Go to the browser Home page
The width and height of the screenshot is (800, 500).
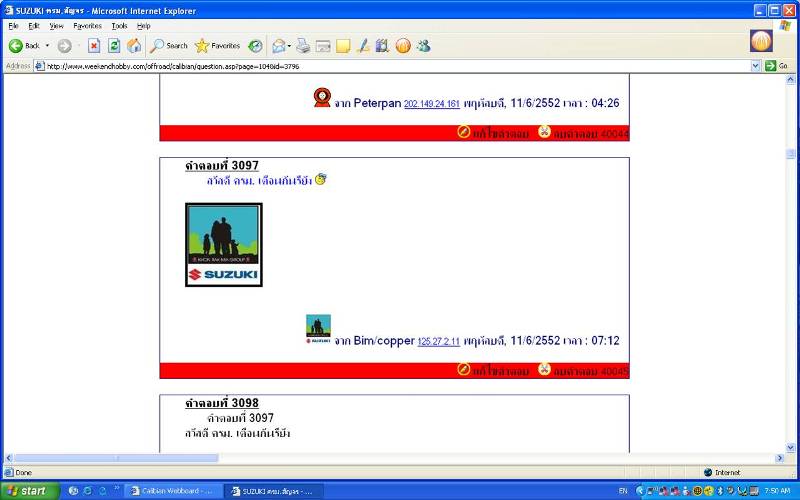134,46
